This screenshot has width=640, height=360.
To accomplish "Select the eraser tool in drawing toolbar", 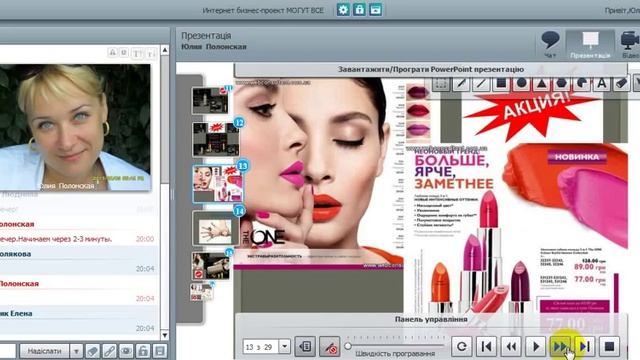I will [621, 84].
